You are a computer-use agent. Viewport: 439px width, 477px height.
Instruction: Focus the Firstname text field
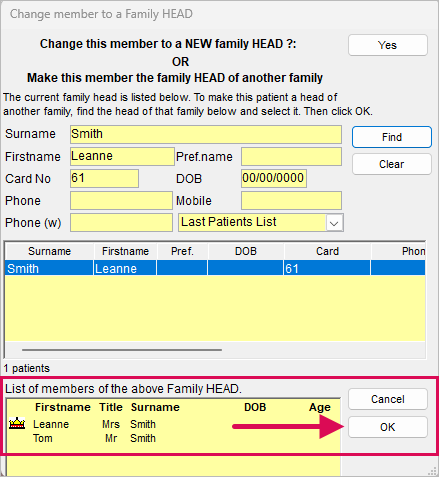122,156
